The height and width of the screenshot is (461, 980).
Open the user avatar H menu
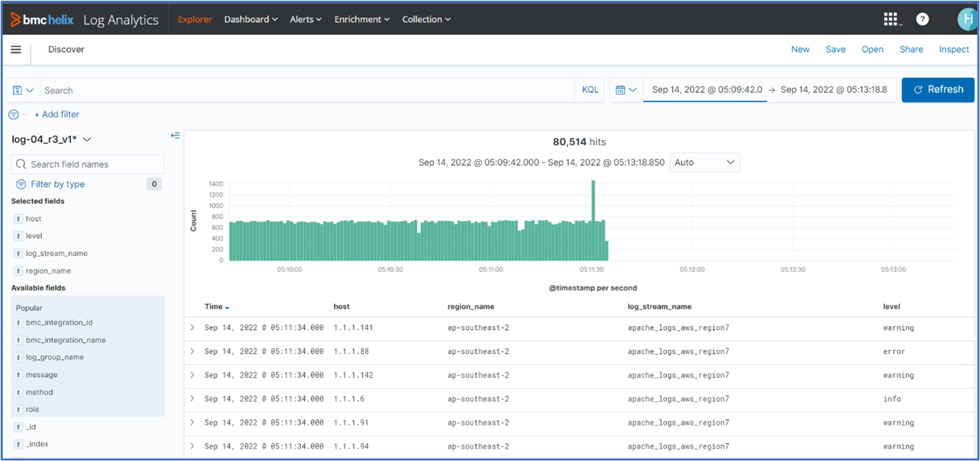pyautogui.click(x=967, y=19)
